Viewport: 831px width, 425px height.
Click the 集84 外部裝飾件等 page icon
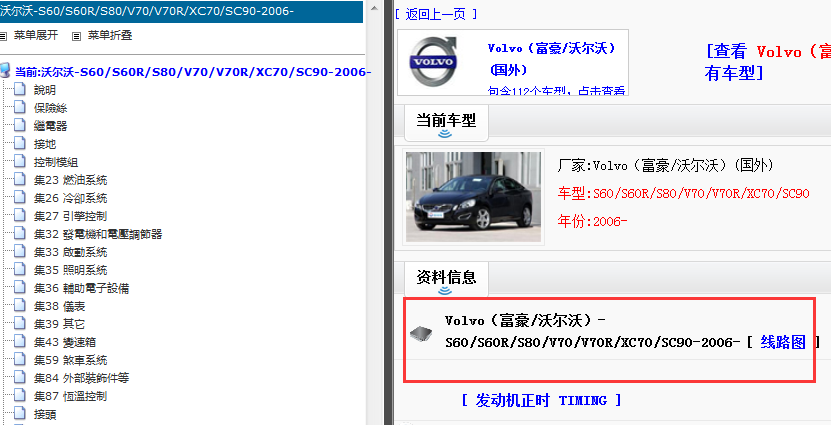coord(20,377)
